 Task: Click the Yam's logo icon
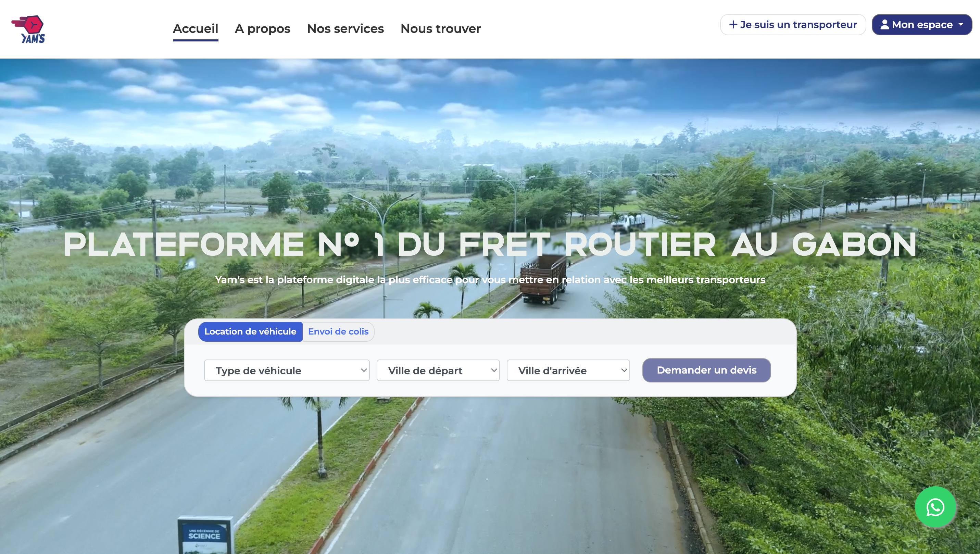pos(28,29)
